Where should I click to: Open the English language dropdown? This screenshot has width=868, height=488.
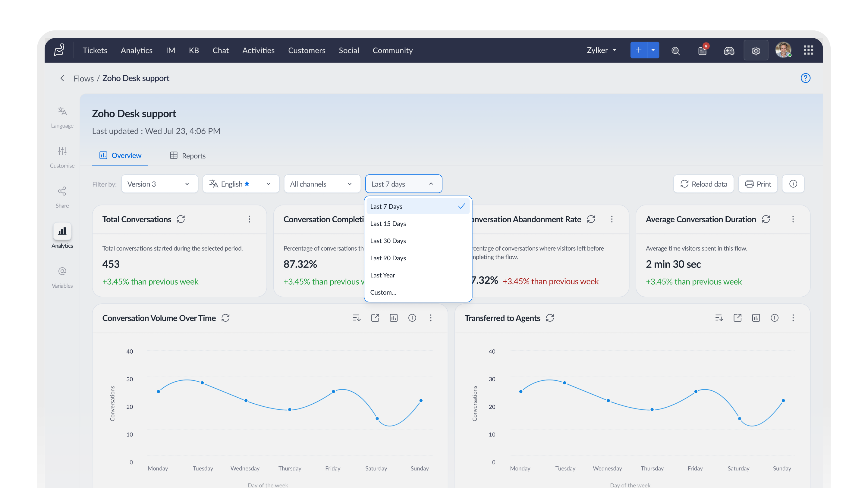click(x=241, y=184)
